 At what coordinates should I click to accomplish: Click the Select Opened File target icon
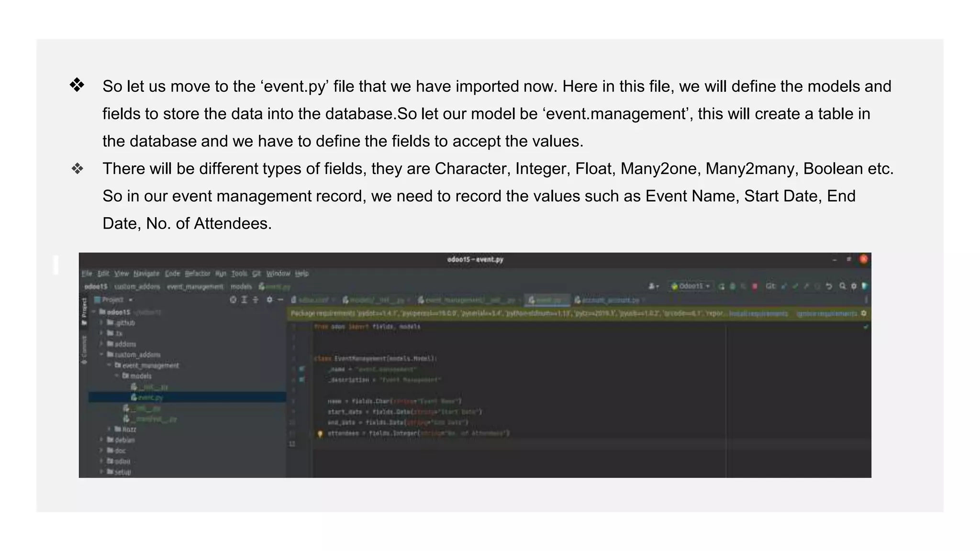pyautogui.click(x=233, y=299)
